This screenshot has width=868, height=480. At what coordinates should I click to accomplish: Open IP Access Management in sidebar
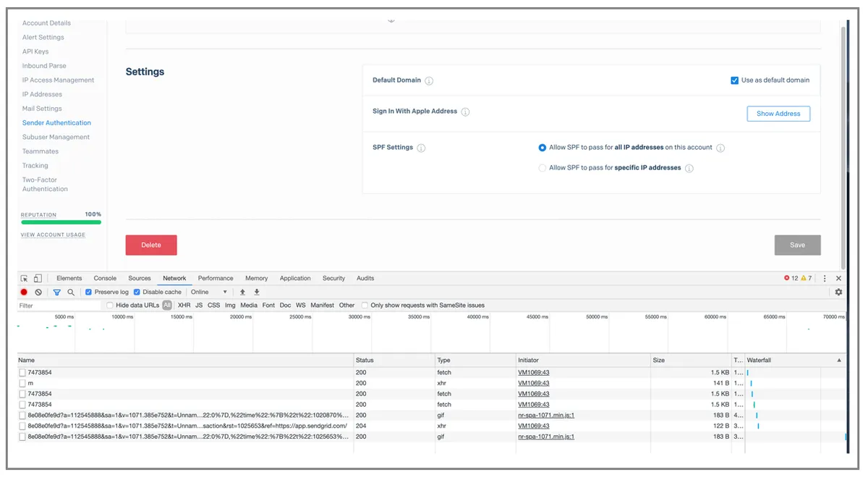point(58,80)
